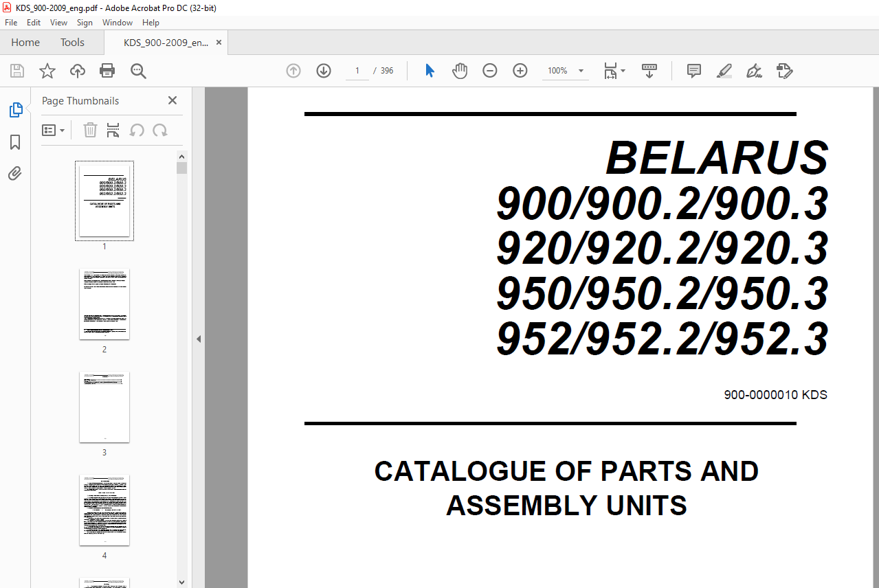Screen dimensions: 879x588
Task: Select the arrow Selection tool
Action: click(430, 71)
